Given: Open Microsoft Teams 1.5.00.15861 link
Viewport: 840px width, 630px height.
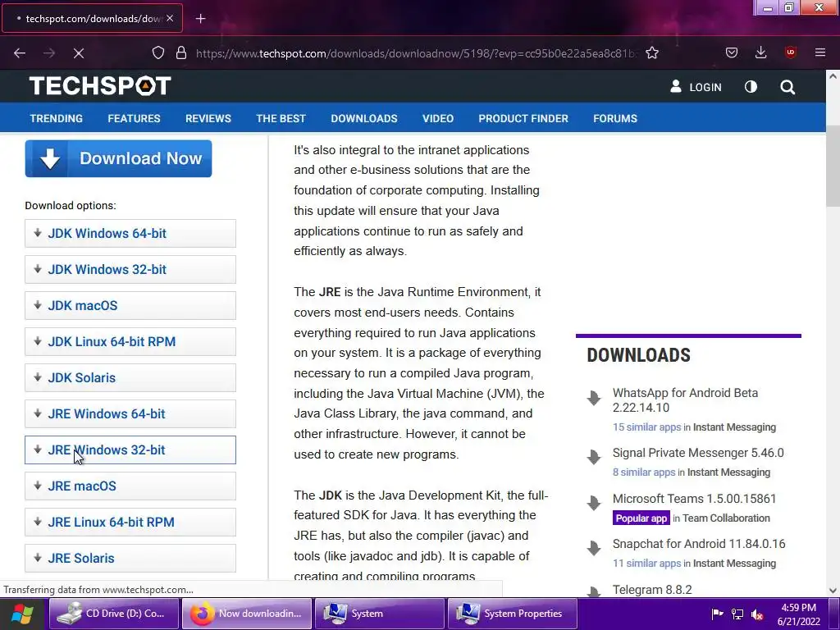Looking at the screenshot, I should point(694,499).
